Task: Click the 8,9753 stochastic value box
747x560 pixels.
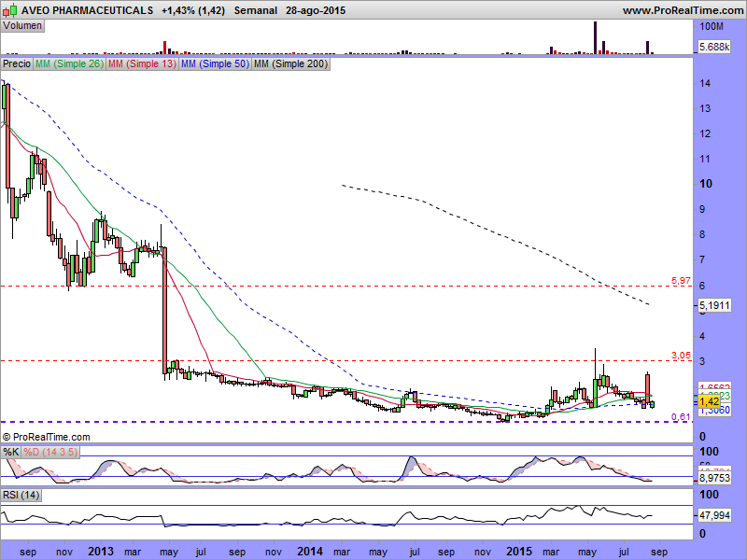Action: point(714,478)
